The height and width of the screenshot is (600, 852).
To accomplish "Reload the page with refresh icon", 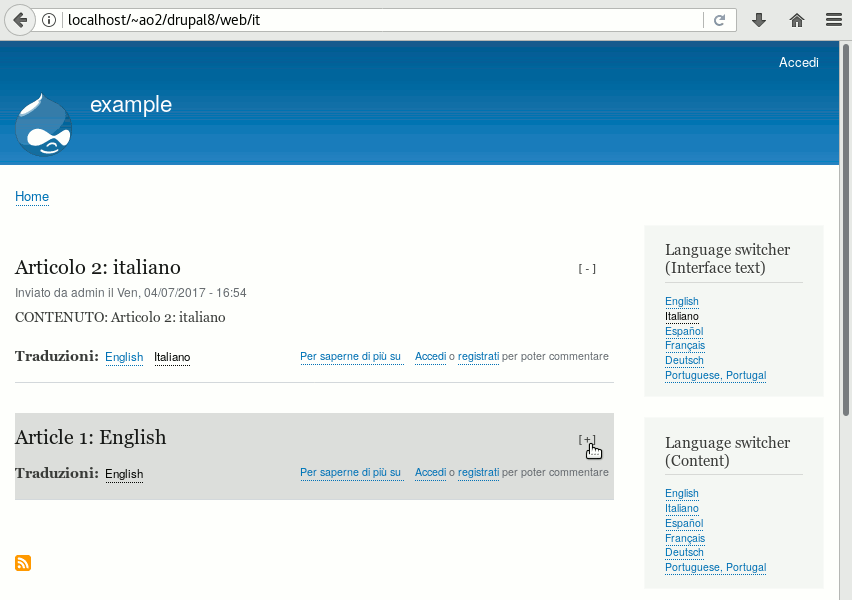I will click(x=719, y=21).
